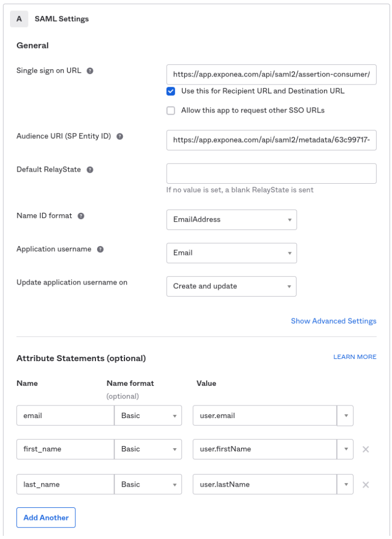Remove the last_name attribute row

[x=366, y=484]
